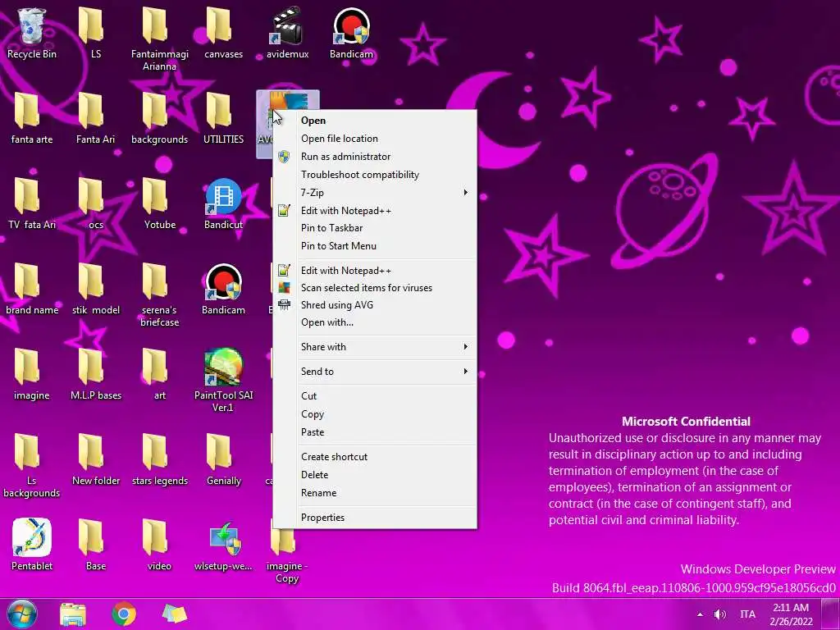Select the Yotube folder icon

[x=159, y=203]
